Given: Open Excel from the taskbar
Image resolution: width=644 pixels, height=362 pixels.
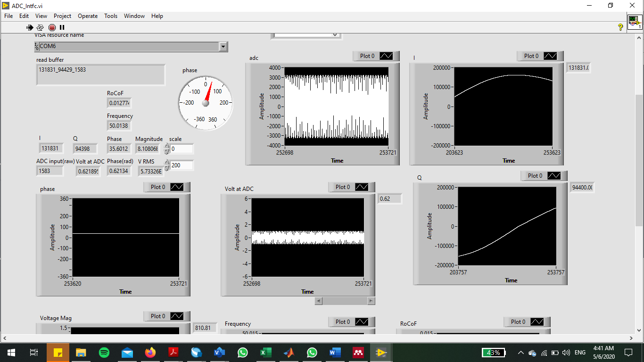Looking at the screenshot, I should (266, 352).
